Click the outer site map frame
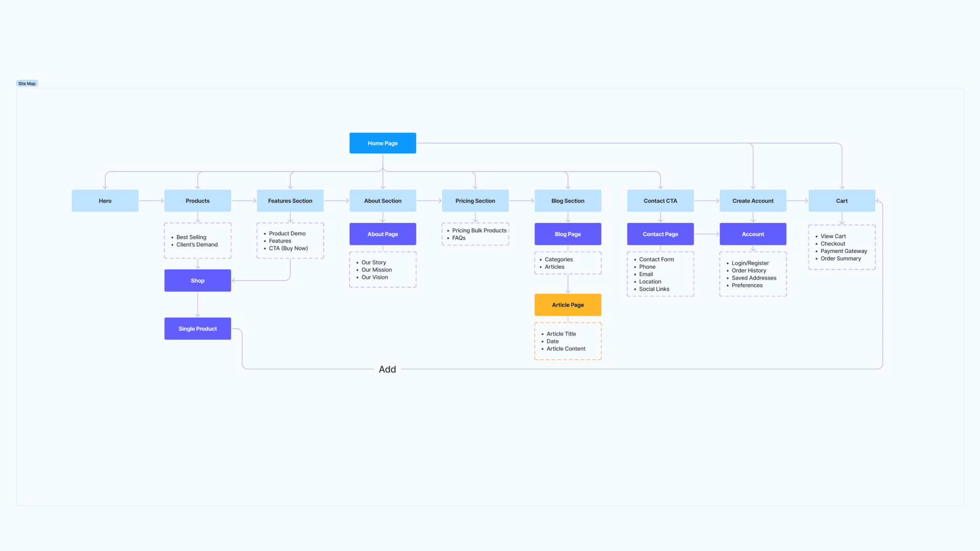The width and height of the screenshot is (980, 551). click(27, 83)
